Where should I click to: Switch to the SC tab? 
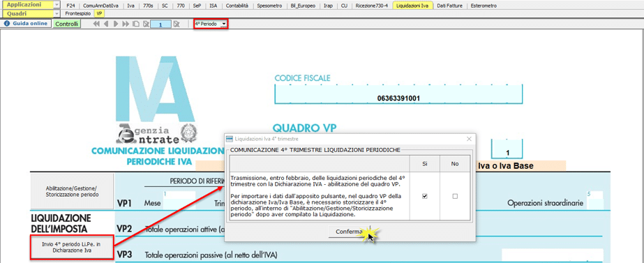[165, 6]
